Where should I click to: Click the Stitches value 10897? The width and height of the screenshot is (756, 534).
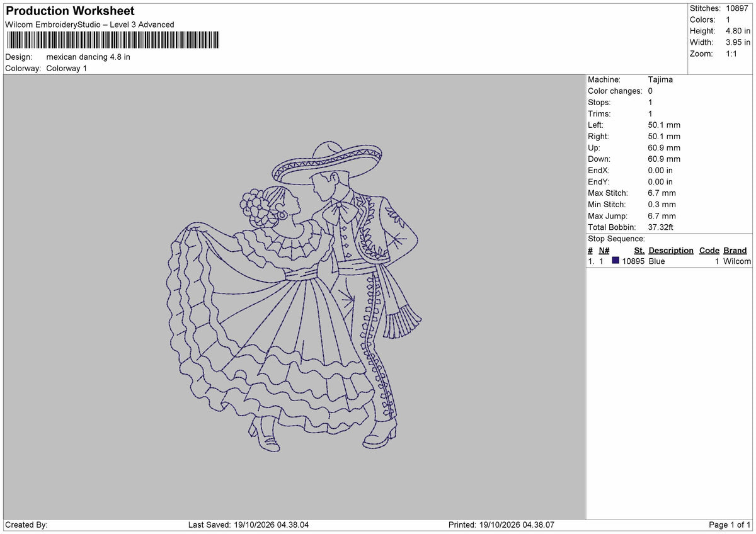pos(737,8)
